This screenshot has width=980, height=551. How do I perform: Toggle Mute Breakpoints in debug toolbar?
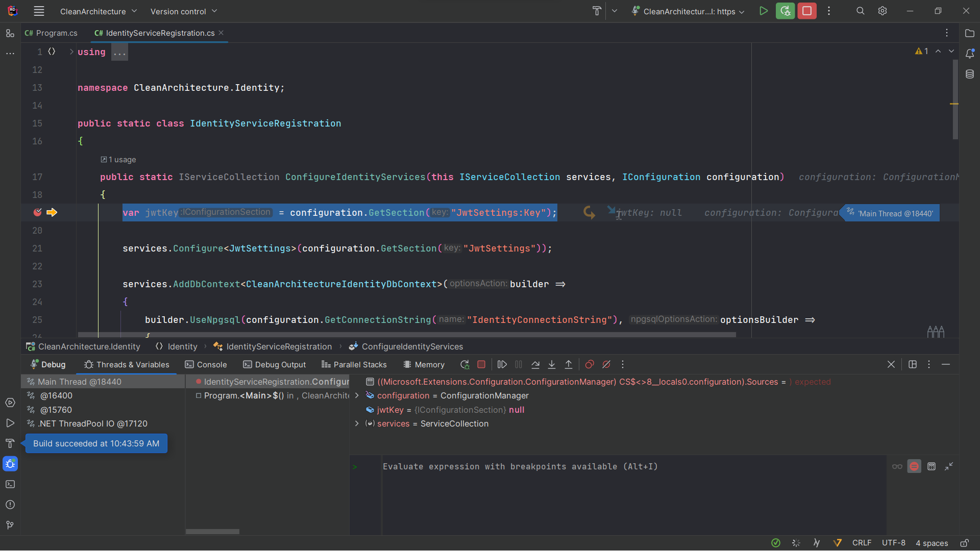[x=606, y=365]
